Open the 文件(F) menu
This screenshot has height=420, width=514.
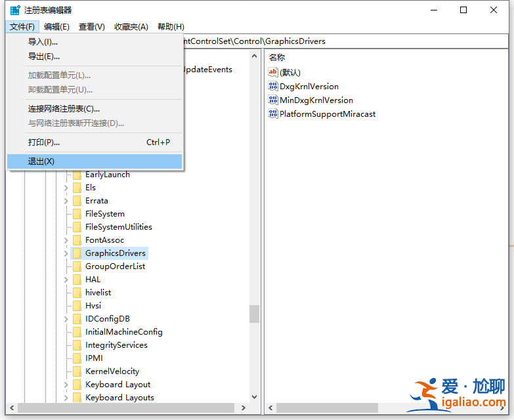(x=22, y=26)
